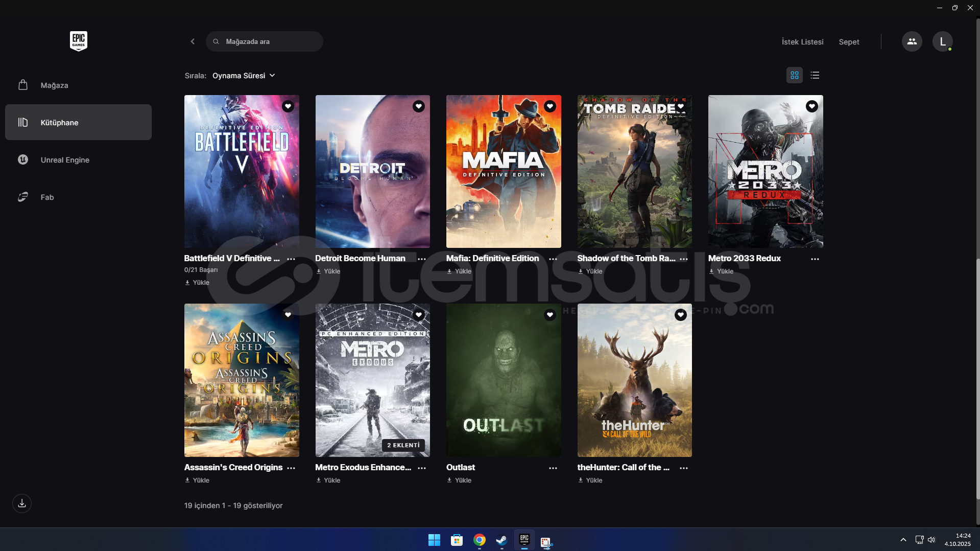
Task: Open the friends list icon
Action: [912, 41]
